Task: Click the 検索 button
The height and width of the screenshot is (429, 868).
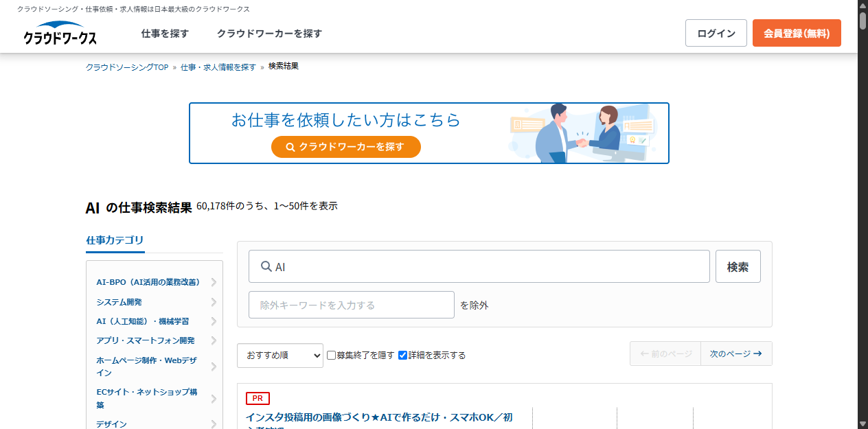Action: click(x=738, y=266)
